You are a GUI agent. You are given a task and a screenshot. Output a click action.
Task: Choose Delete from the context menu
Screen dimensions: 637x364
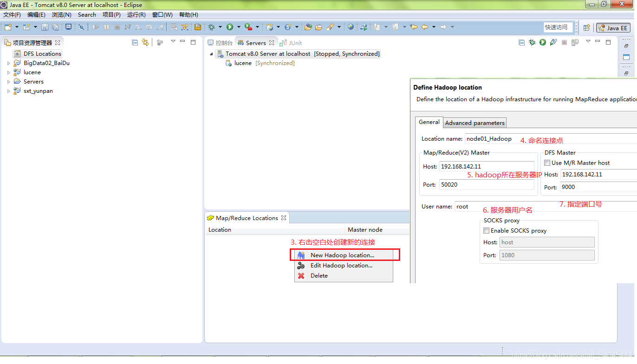coord(344,276)
